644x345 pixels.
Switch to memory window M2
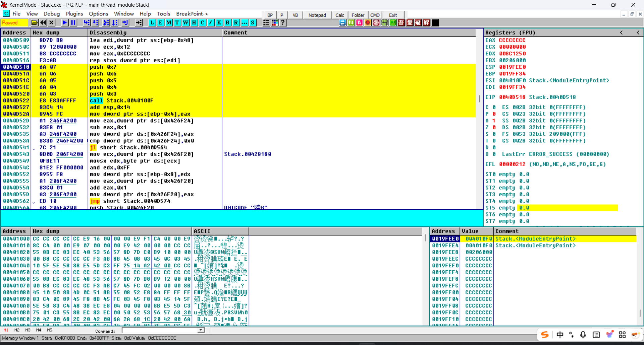(x=17, y=330)
